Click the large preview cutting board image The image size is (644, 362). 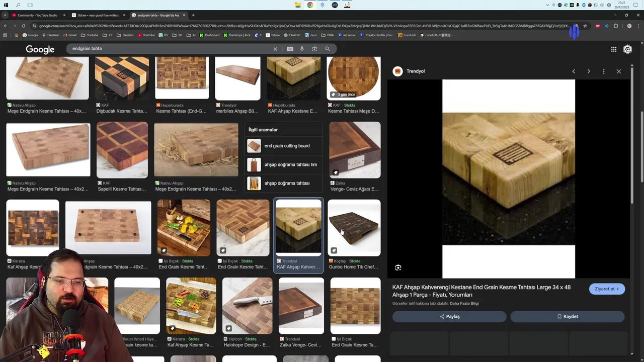tap(509, 179)
